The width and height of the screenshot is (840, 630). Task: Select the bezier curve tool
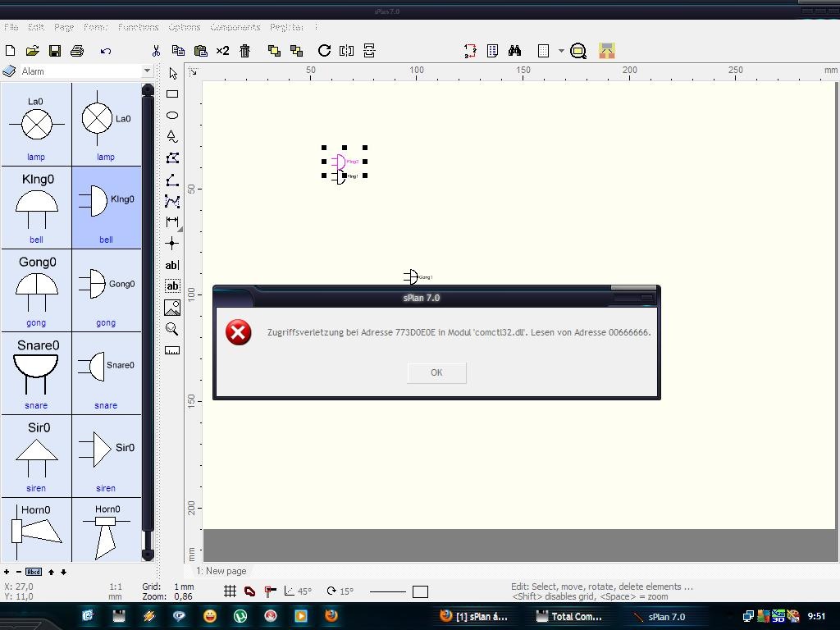point(172,202)
